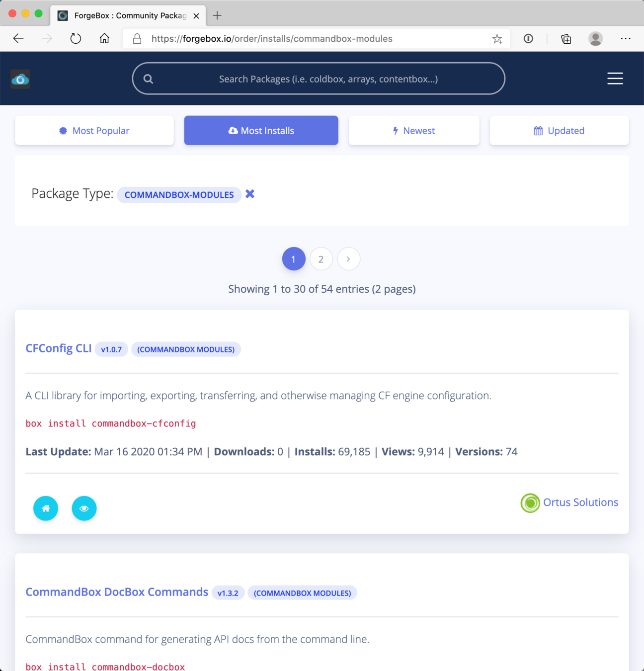Image resolution: width=644 pixels, height=671 pixels.
Task: Open browser settings and more menu
Action: point(626,39)
